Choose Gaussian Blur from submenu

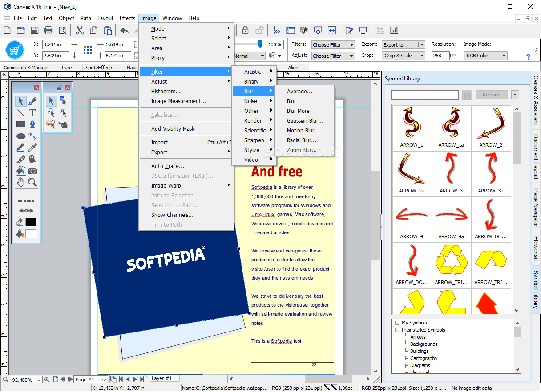(x=304, y=120)
